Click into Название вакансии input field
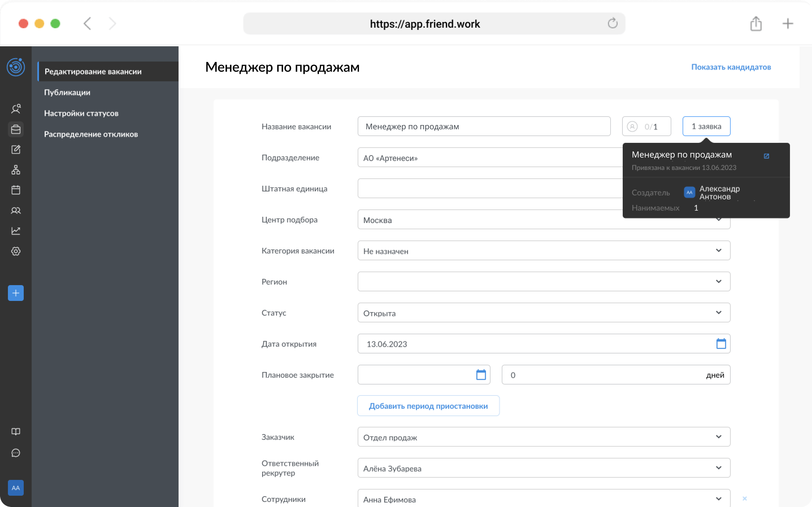Viewport: 812px width, 507px height. point(484,126)
